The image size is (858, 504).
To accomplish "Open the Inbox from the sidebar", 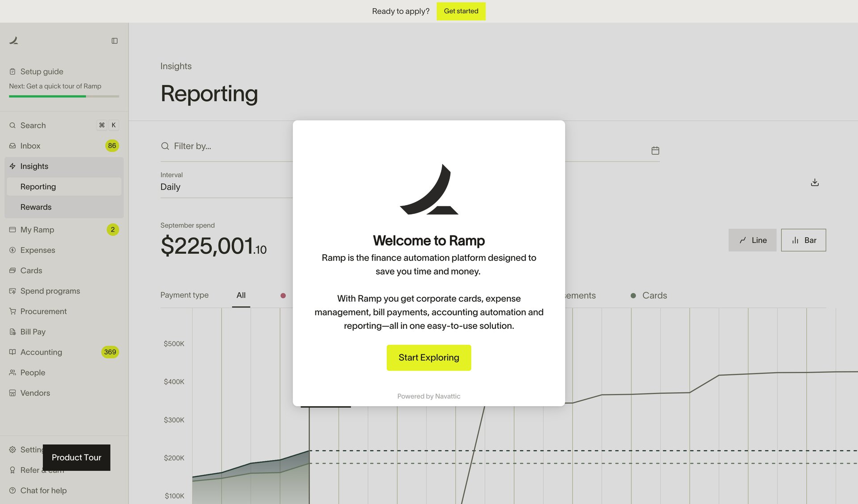I will click(x=30, y=146).
